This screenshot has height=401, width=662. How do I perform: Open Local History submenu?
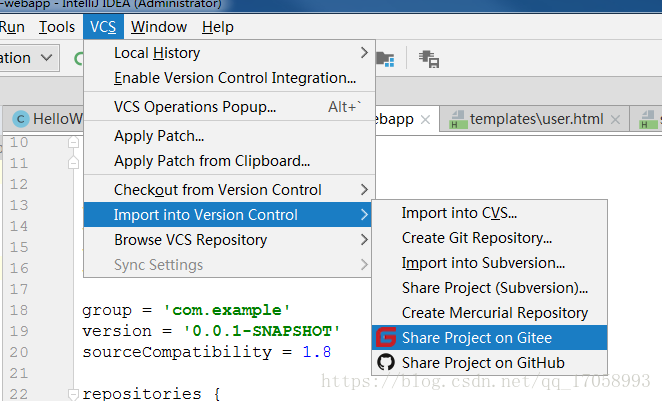click(229, 53)
